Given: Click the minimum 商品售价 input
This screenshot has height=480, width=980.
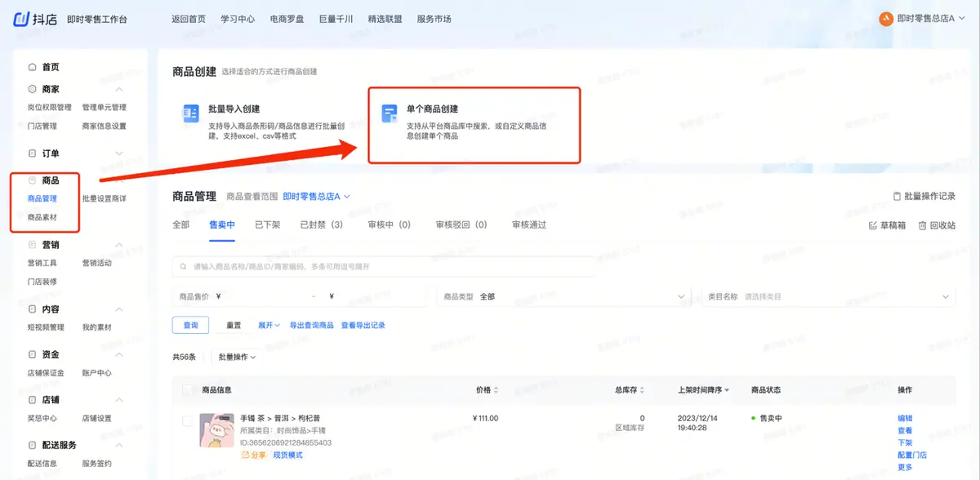Looking at the screenshot, I should pos(261,296).
